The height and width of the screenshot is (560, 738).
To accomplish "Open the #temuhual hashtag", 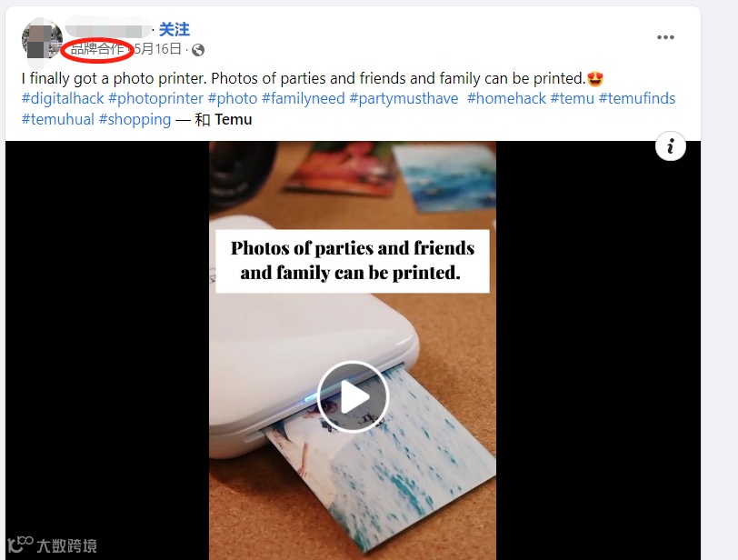I will point(58,119).
